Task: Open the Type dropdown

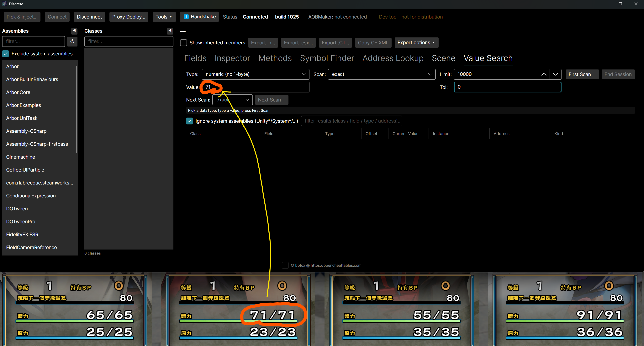Action: (x=255, y=74)
